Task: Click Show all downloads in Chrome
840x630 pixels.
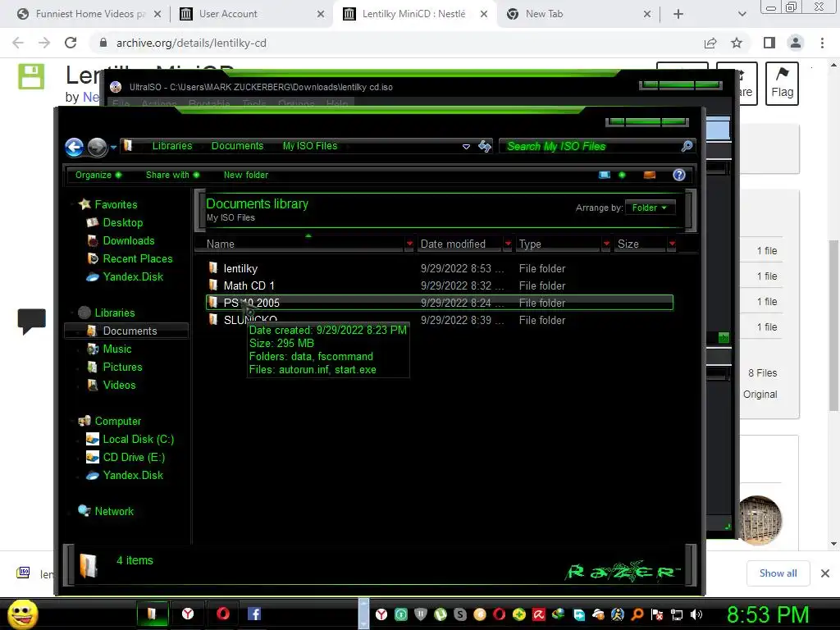Action: coord(778,573)
